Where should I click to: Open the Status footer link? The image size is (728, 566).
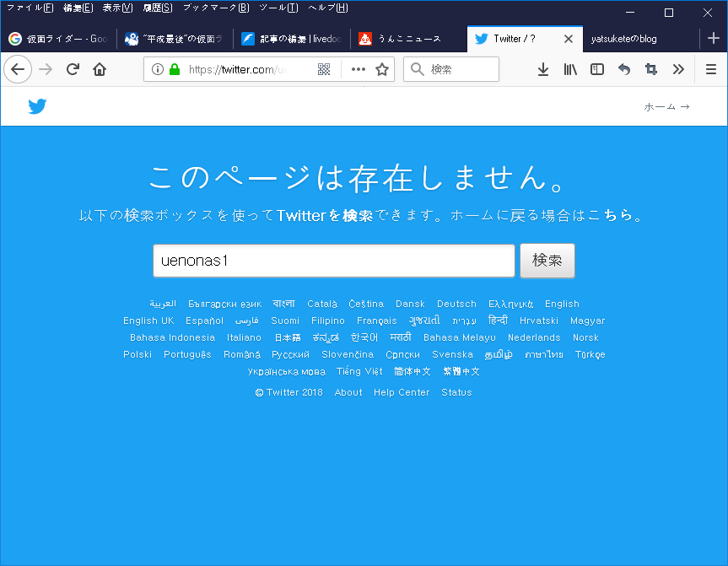click(456, 392)
